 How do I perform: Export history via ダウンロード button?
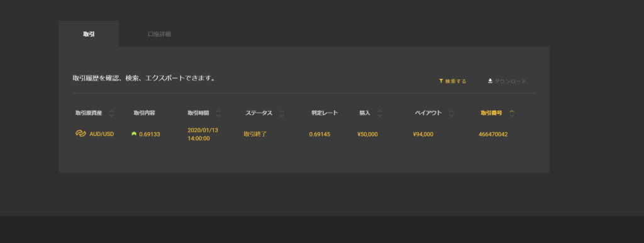(507, 81)
